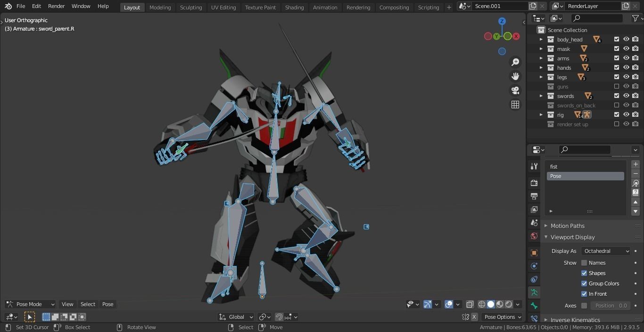Open the Pose Options dropdown
Screen dimensions: 644x332
tap(502, 317)
